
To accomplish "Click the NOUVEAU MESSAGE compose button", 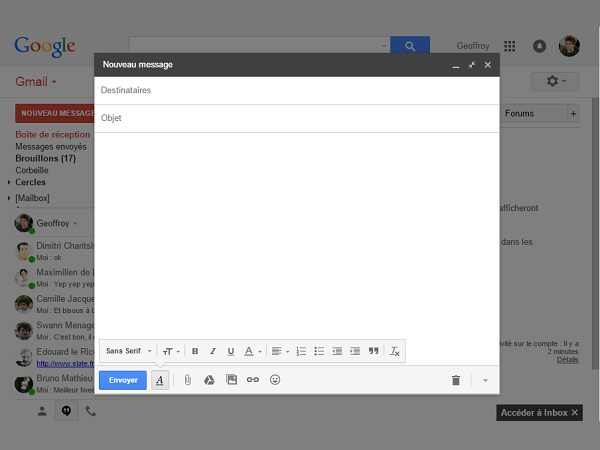I will coord(55,113).
